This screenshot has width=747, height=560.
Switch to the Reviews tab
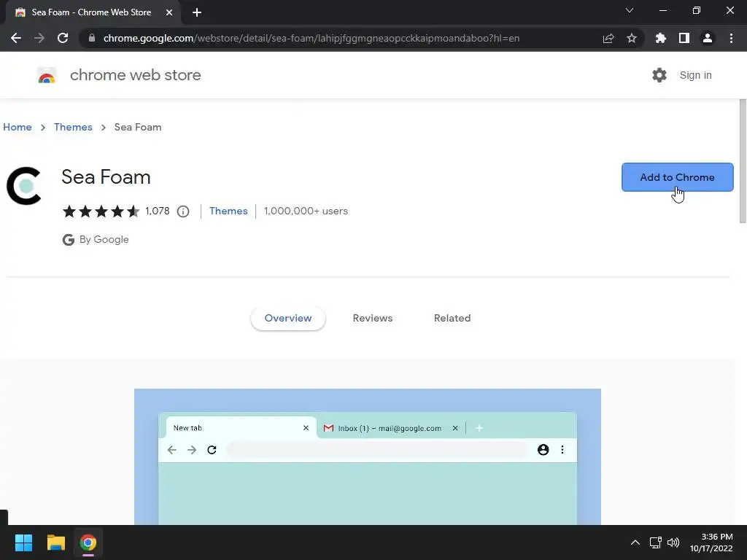(x=373, y=318)
